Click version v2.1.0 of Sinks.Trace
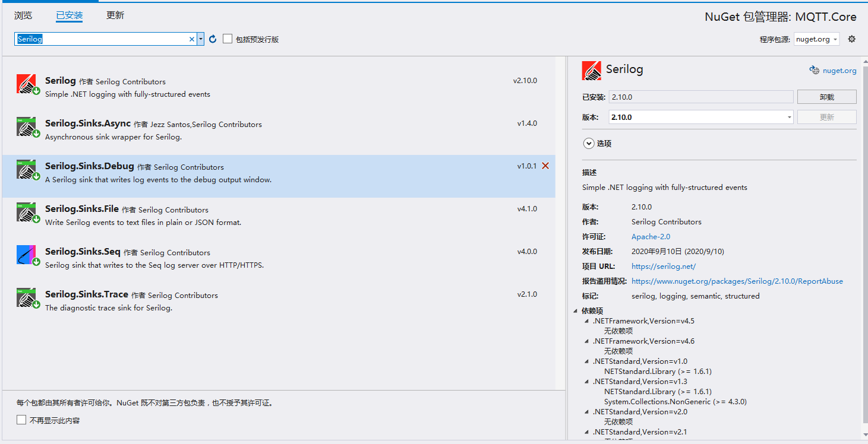 [527, 294]
